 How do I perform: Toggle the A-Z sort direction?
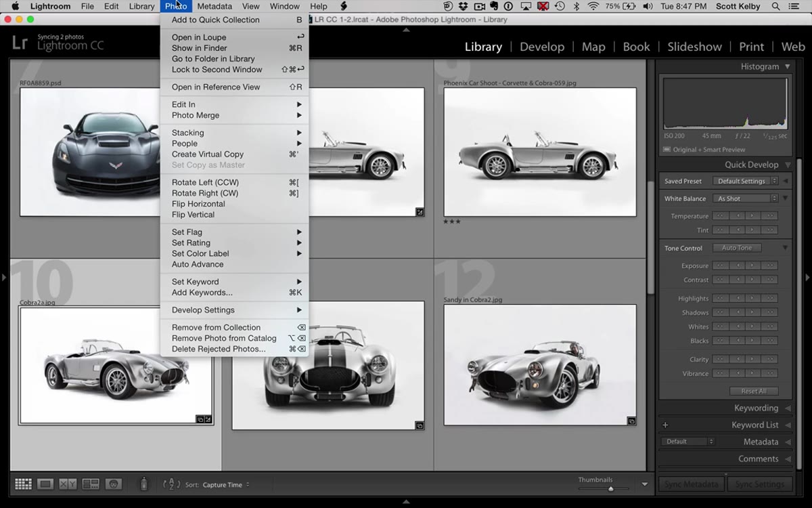(x=172, y=484)
